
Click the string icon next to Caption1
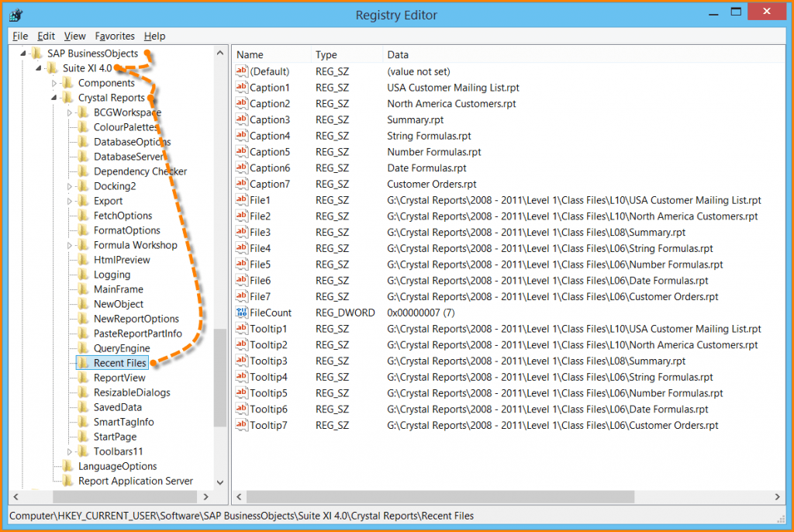tap(242, 87)
